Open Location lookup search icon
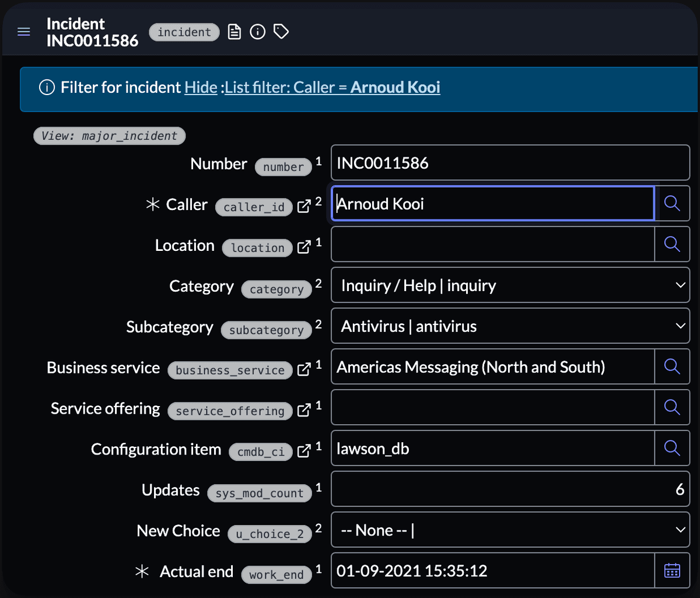 click(x=672, y=244)
